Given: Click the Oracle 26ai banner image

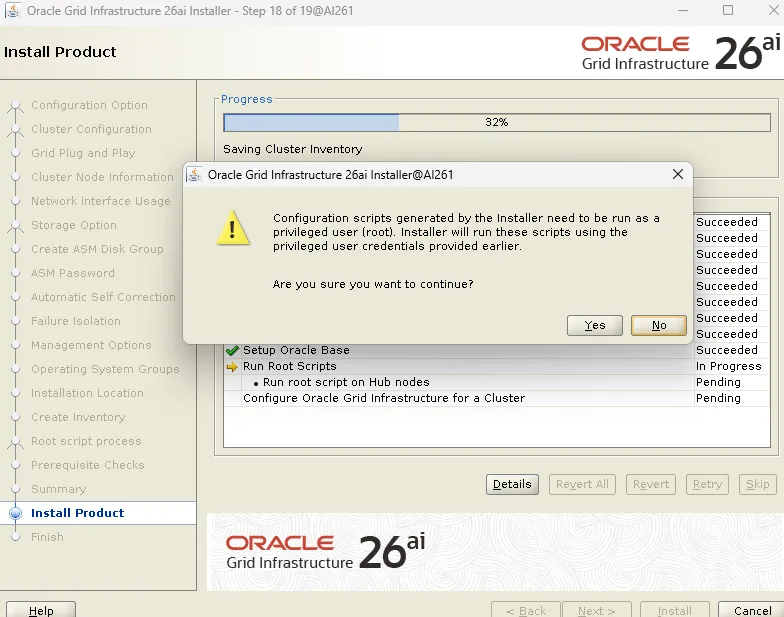Looking at the screenshot, I should pyautogui.click(x=495, y=552).
